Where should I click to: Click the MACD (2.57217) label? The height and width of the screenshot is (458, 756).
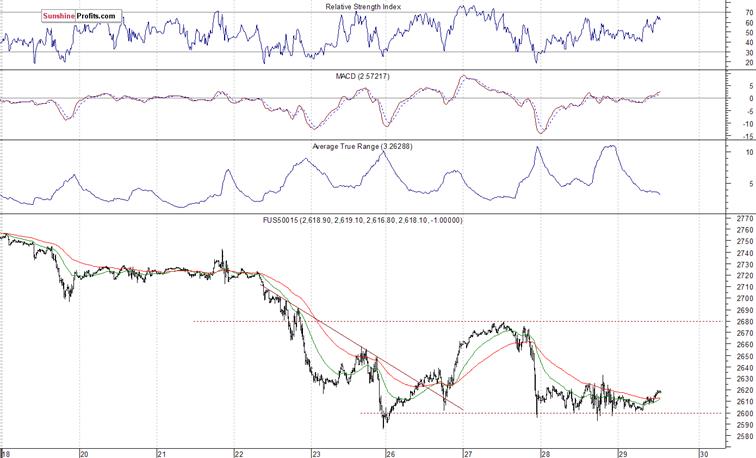[363, 76]
